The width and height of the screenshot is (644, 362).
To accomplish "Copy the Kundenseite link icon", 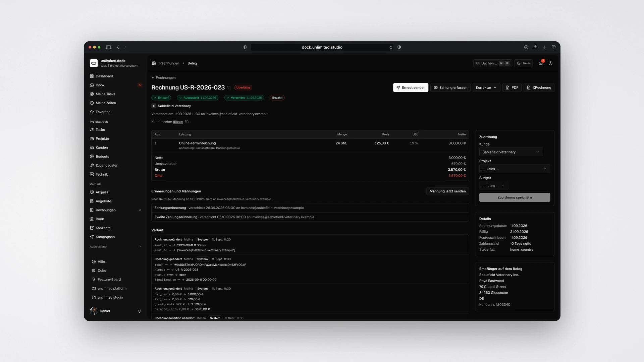I will coord(187,122).
